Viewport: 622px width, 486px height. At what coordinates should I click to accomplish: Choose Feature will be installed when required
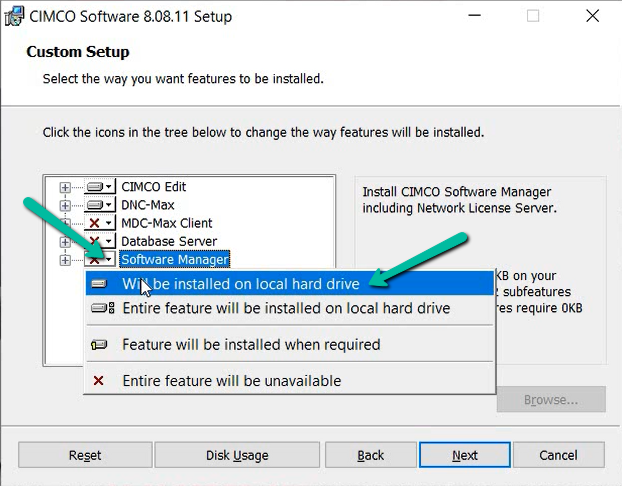click(x=290, y=344)
